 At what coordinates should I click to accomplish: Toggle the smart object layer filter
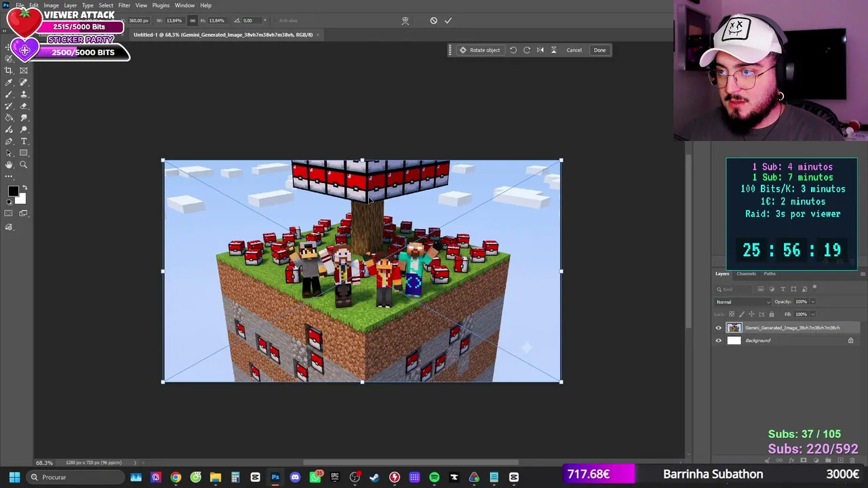click(804, 289)
